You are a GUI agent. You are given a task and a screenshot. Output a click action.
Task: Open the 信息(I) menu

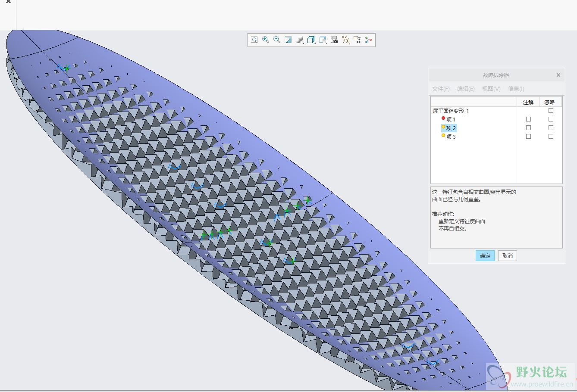pyautogui.click(x=516, y=89)
